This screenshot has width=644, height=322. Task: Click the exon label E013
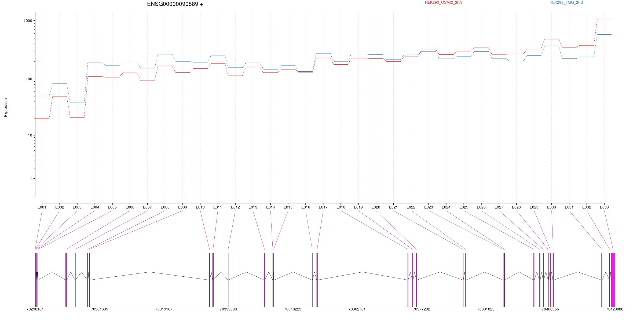(253, 207)
